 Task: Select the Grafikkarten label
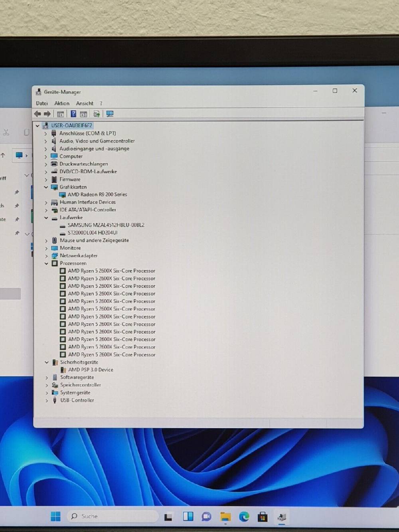pos(73,187)
